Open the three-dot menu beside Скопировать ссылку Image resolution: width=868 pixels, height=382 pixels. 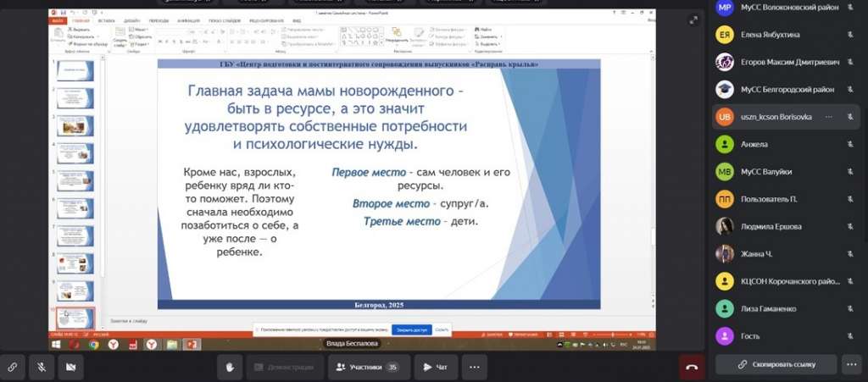851,365
